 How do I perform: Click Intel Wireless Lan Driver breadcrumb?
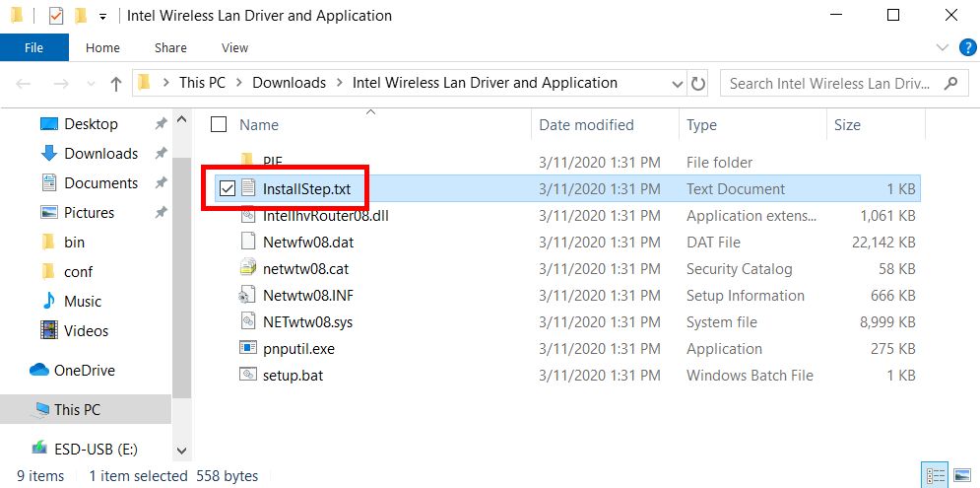(x=485, y=83)
